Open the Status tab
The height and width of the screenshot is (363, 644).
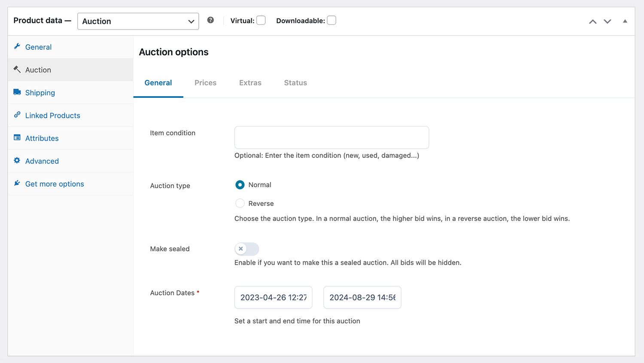click(295, 83)
